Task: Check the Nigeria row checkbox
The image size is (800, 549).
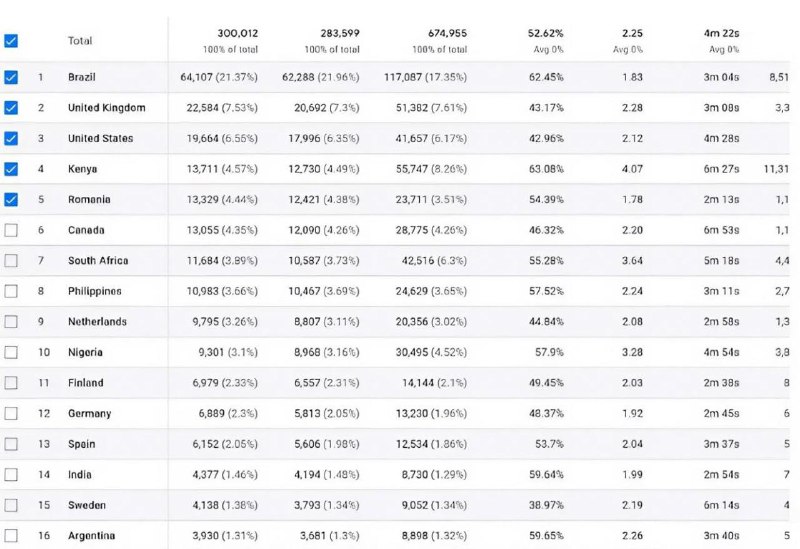Action: coord(11,352)
